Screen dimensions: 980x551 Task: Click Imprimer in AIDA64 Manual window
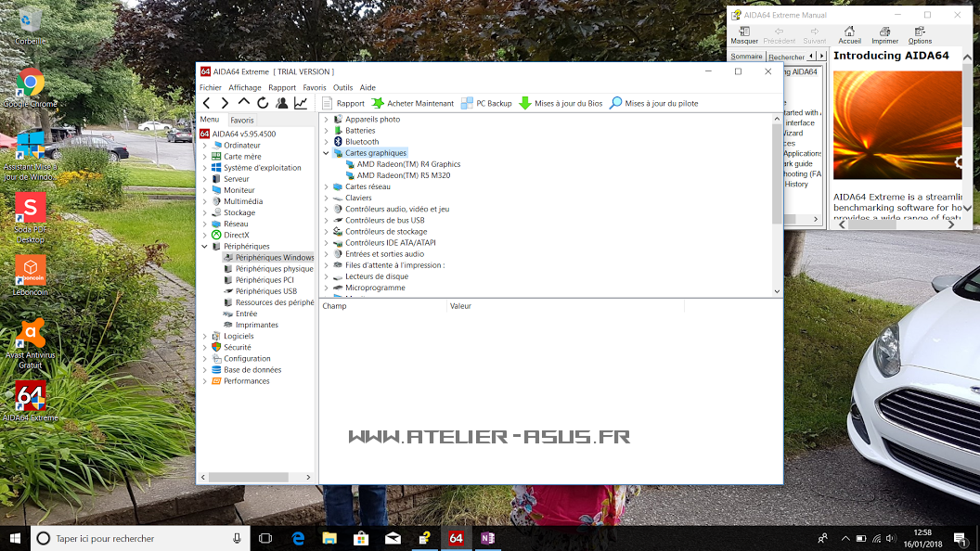coord(884,35)
